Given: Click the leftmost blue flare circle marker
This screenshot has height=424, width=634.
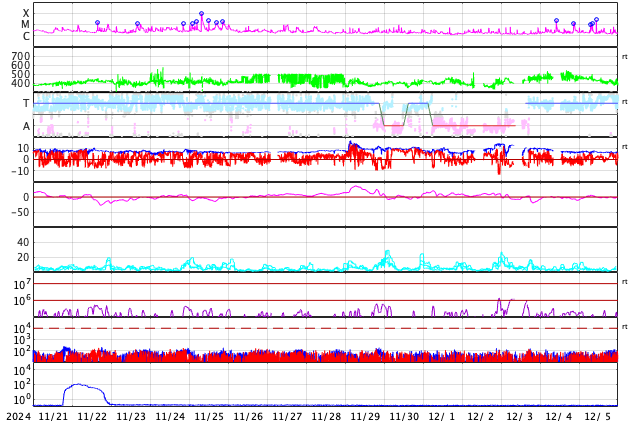Looking at the screenshot, I should click(97, 22).
